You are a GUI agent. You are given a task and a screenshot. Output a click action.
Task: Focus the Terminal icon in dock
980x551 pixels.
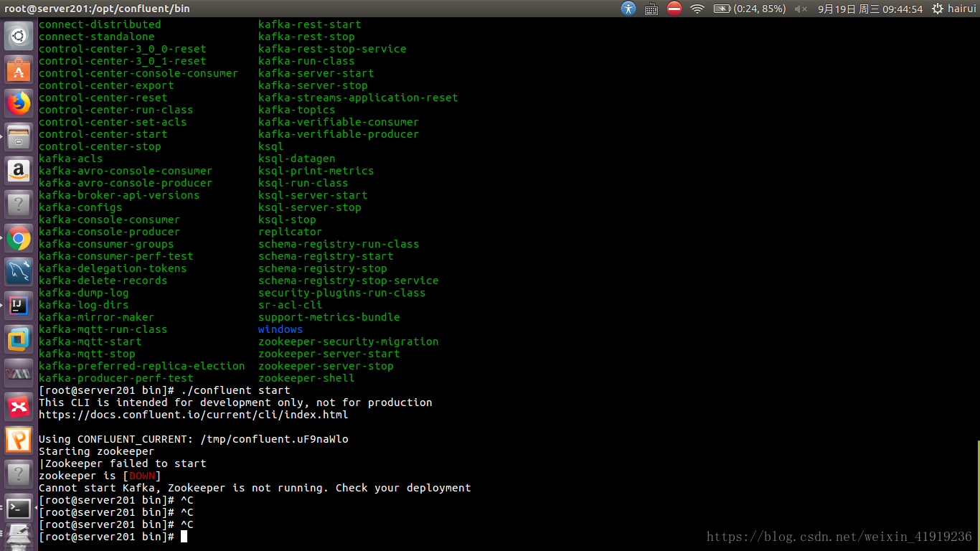pyautogui.click(x=19, y=509)
